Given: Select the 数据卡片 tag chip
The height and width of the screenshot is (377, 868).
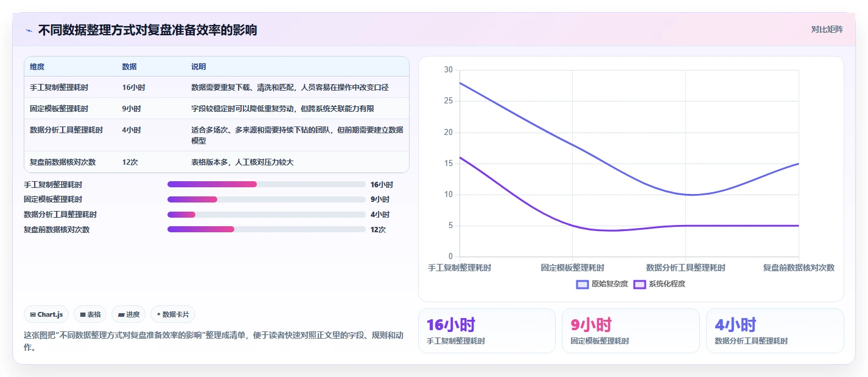Looking at the screenshot, I should pyautogui.click(x=173, y=314).
